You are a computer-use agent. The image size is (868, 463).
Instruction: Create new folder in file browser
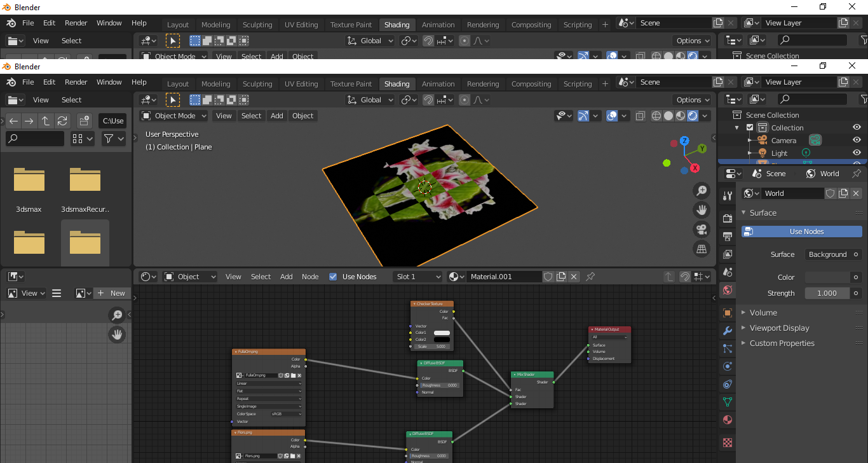coord(85,121)
